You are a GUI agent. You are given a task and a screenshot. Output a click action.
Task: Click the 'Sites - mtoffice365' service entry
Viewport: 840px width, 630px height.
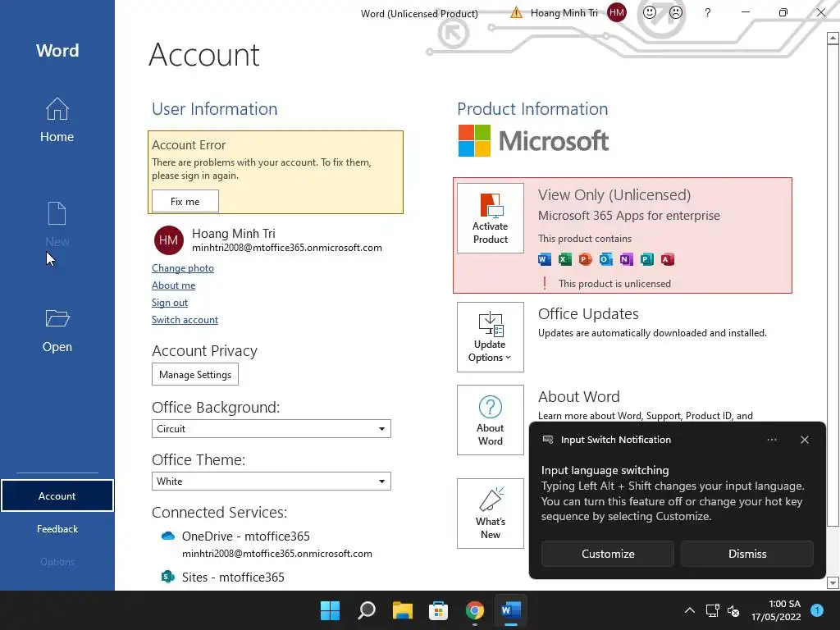coord(233,577)
